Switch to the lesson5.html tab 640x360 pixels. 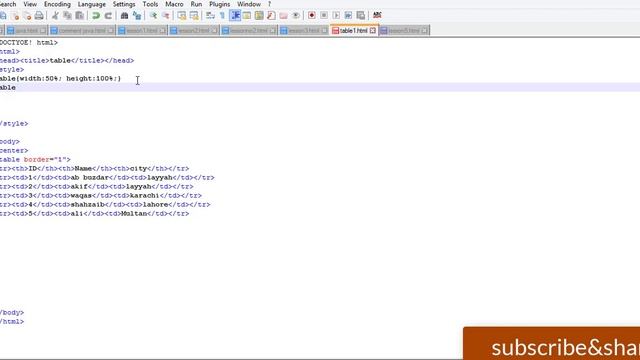(404, 31)
